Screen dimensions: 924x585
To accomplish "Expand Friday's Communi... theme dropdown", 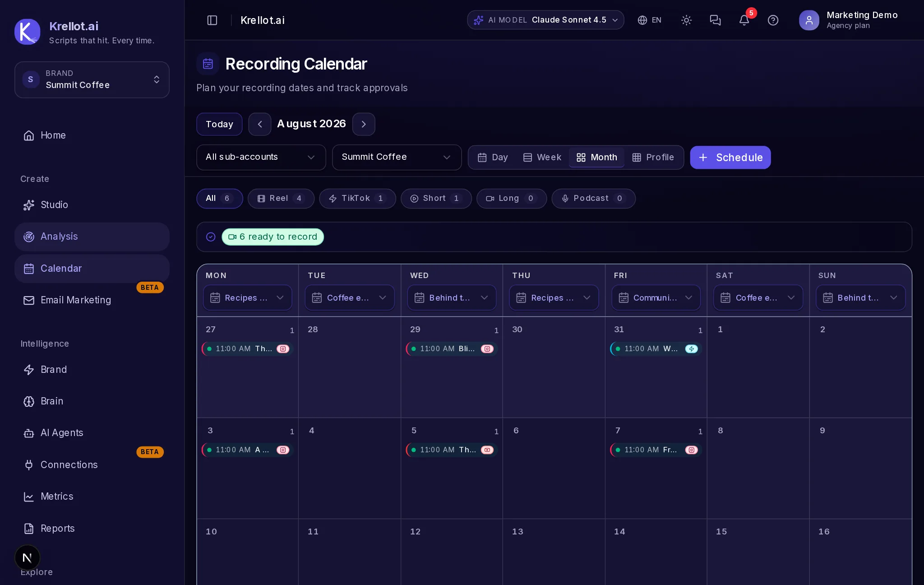I will coord(656,298).
